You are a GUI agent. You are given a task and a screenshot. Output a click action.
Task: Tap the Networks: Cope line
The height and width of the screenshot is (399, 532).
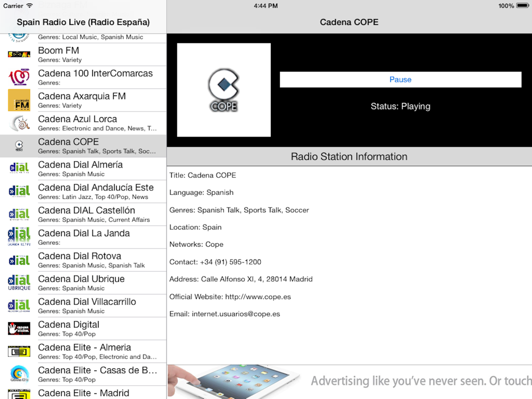[x=196, y=245]
